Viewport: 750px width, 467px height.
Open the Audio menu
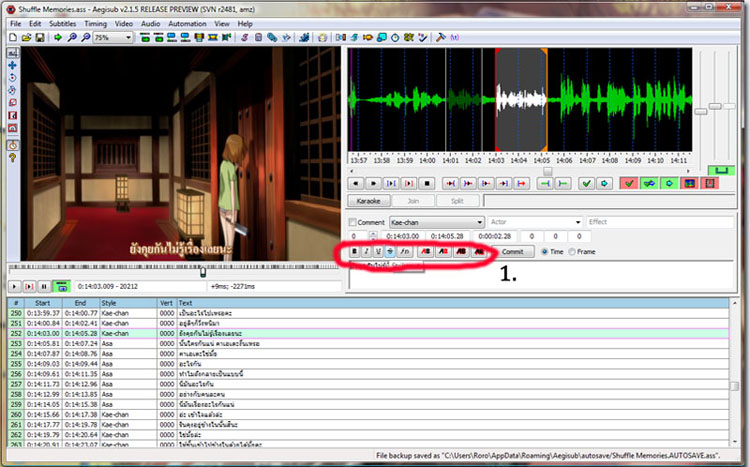pos(150,23)
